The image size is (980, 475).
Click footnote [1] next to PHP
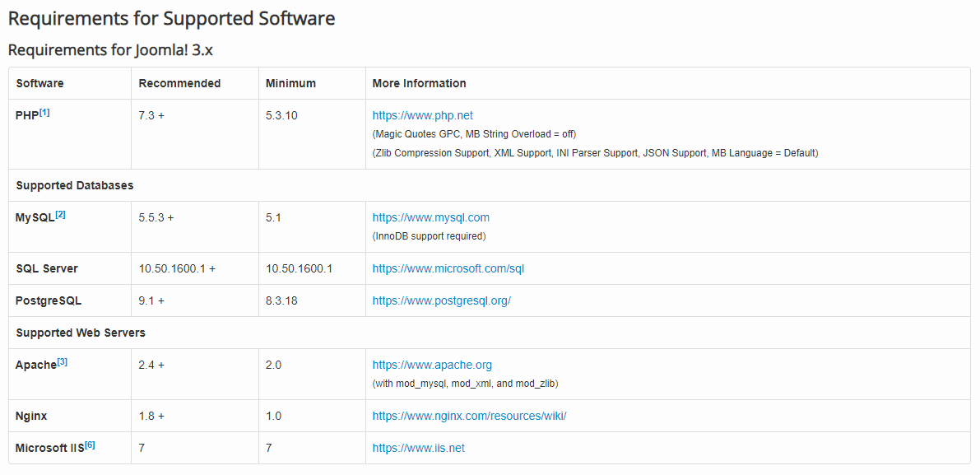click(44, 113)
